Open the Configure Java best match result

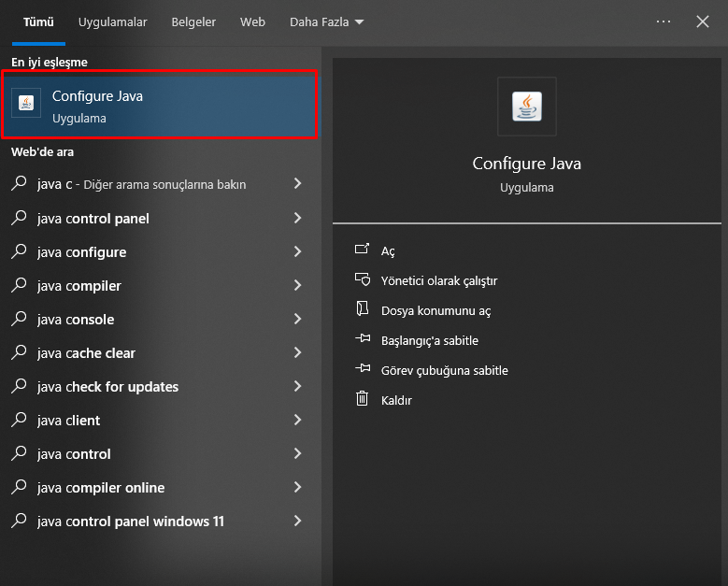159,105
